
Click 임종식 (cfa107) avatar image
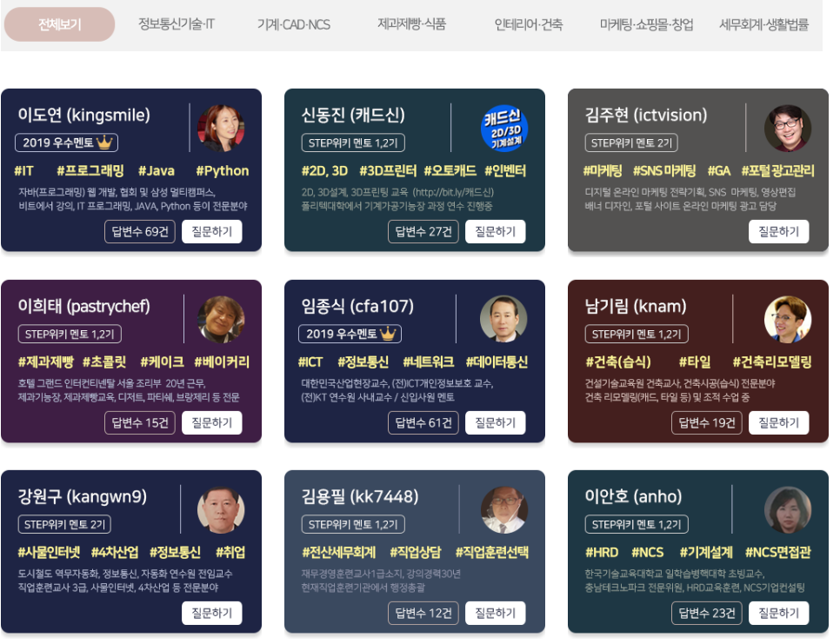coord(503,319)
